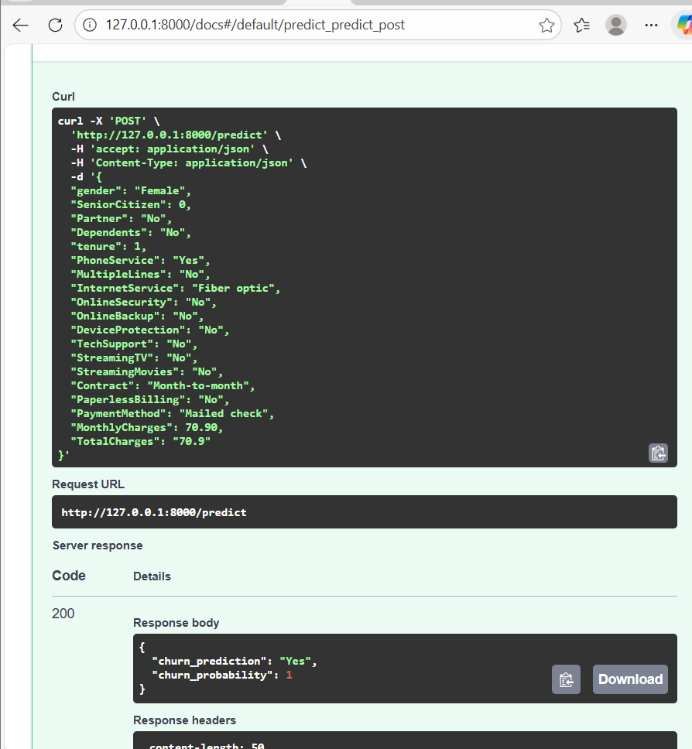Select the Request URL http://127.0.0.1:8000/predict
692x749 pixels.
pos(154,512)
